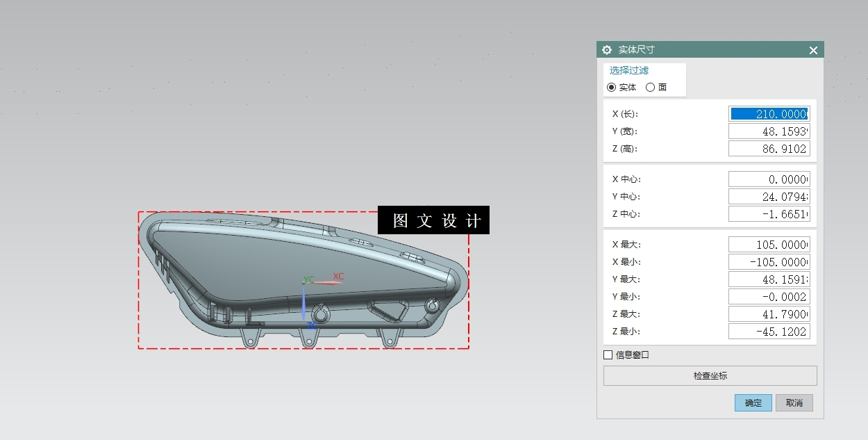
Task: Cancel with the 取消 button
Action: 794,403
